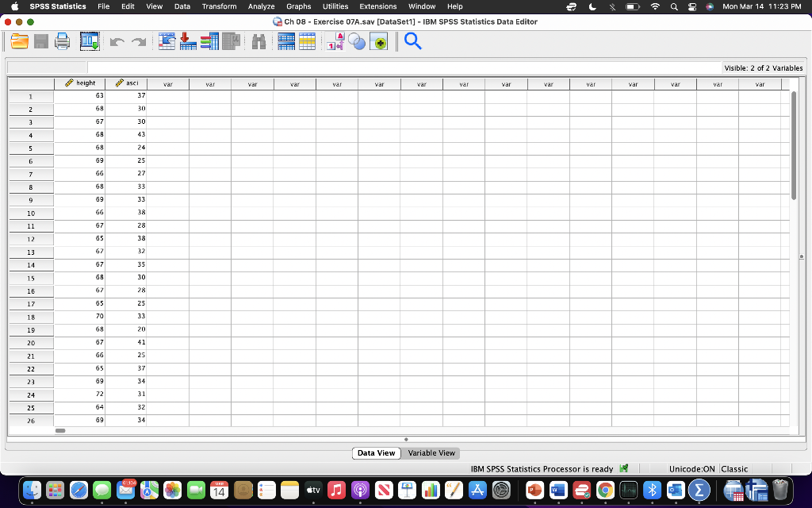Select the asci column header
The height and width of the screenshot is (508, 812).
(125, 83)
